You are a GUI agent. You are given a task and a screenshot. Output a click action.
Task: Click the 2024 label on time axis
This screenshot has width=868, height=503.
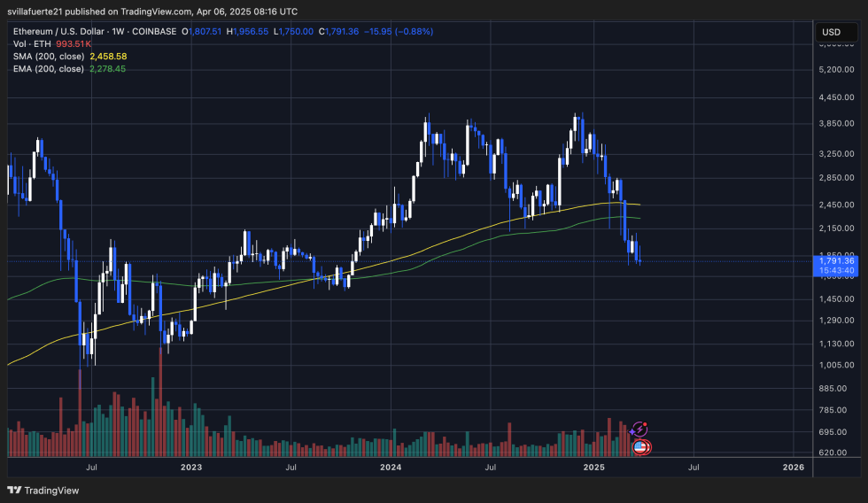pyautogui.click(x=391, y=467)
